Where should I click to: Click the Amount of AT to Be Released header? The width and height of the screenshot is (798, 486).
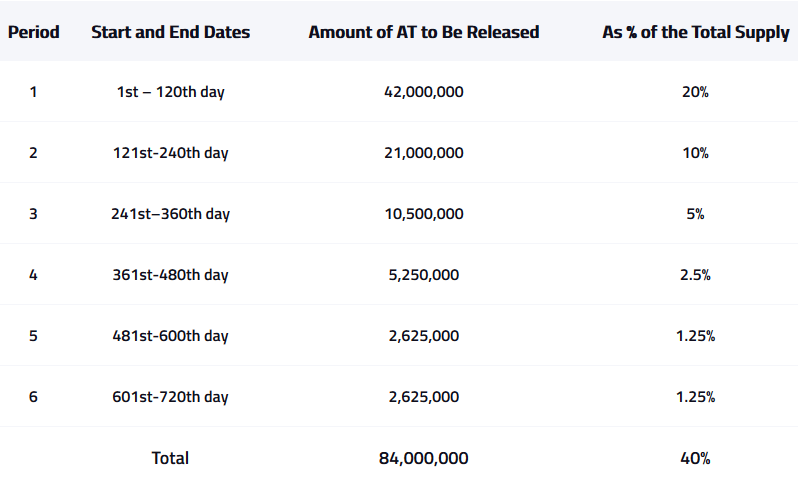click(423, 32)
